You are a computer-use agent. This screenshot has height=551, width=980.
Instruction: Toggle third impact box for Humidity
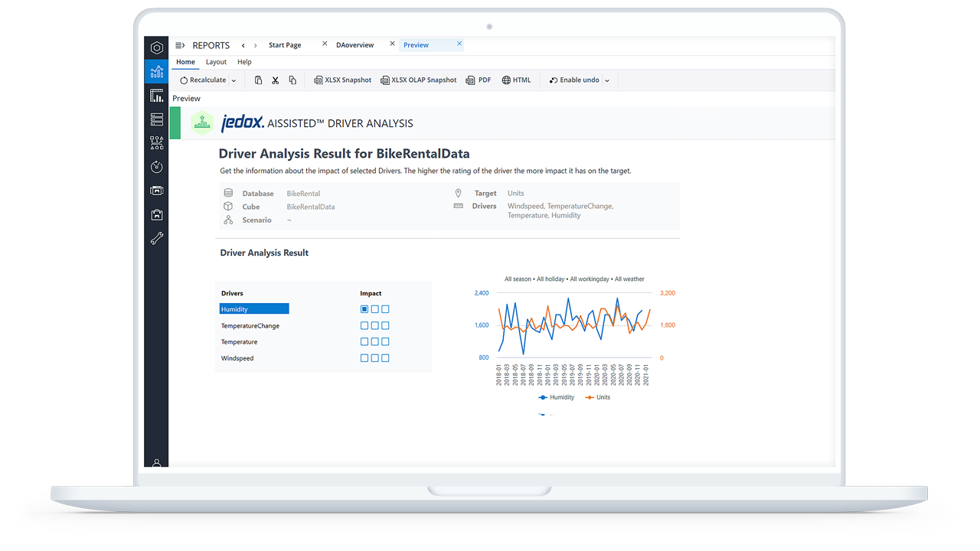click(385, 309)
